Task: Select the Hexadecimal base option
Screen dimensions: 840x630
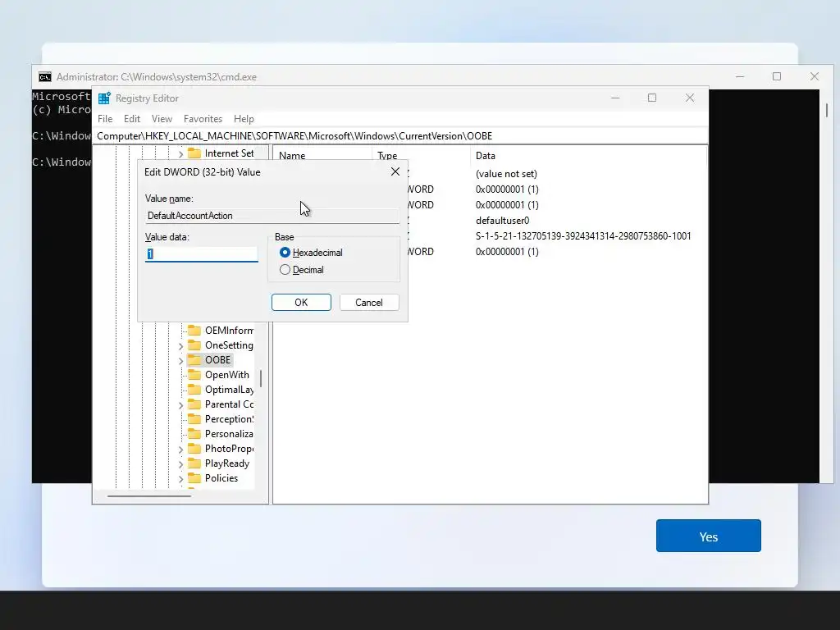Action: tap(285, 253)
